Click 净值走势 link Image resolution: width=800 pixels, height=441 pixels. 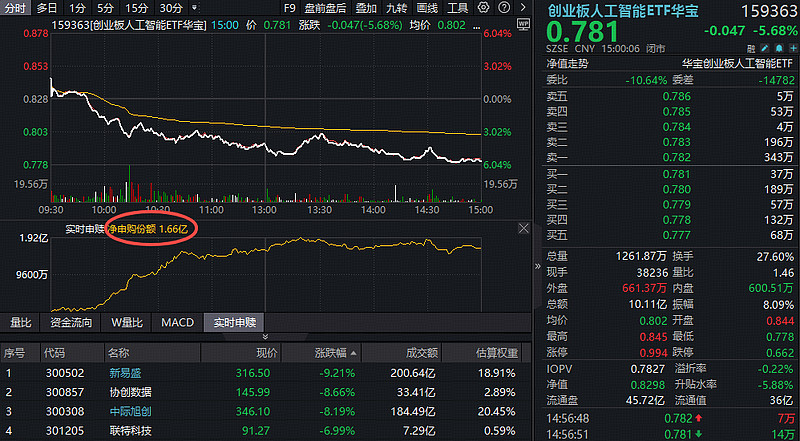567,64
